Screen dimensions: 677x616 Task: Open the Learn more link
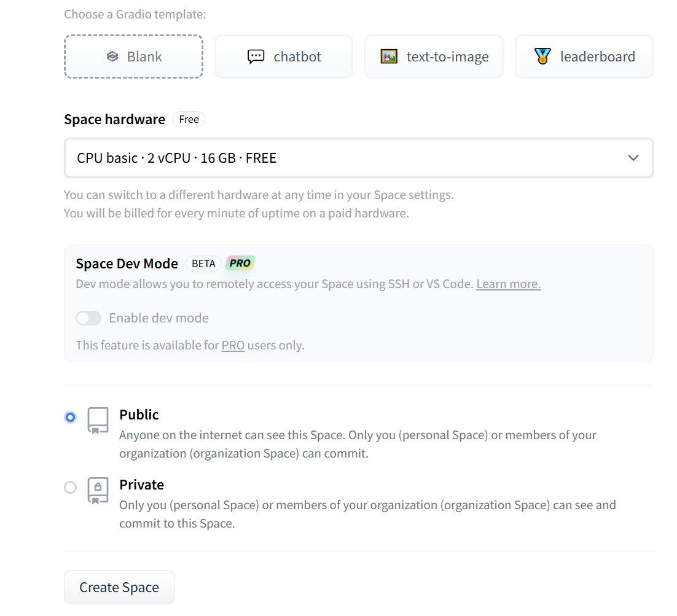(508, 284)
